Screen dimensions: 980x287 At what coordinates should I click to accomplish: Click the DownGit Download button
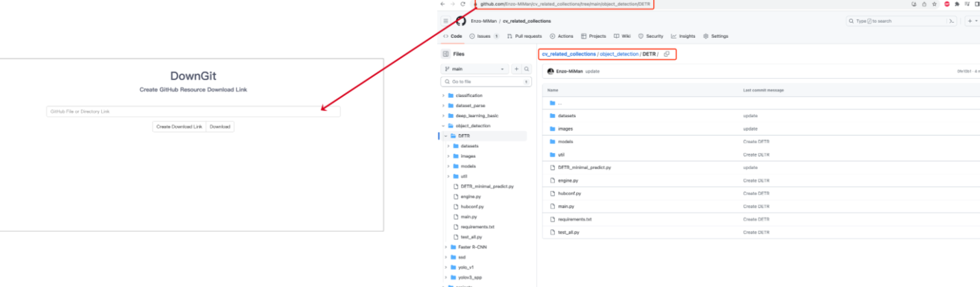[220, 127]
